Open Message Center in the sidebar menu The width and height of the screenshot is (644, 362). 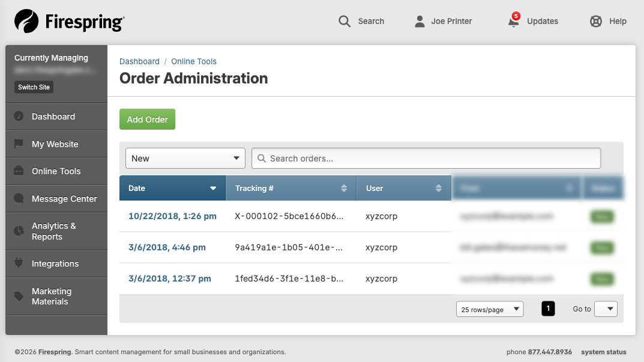56,199
